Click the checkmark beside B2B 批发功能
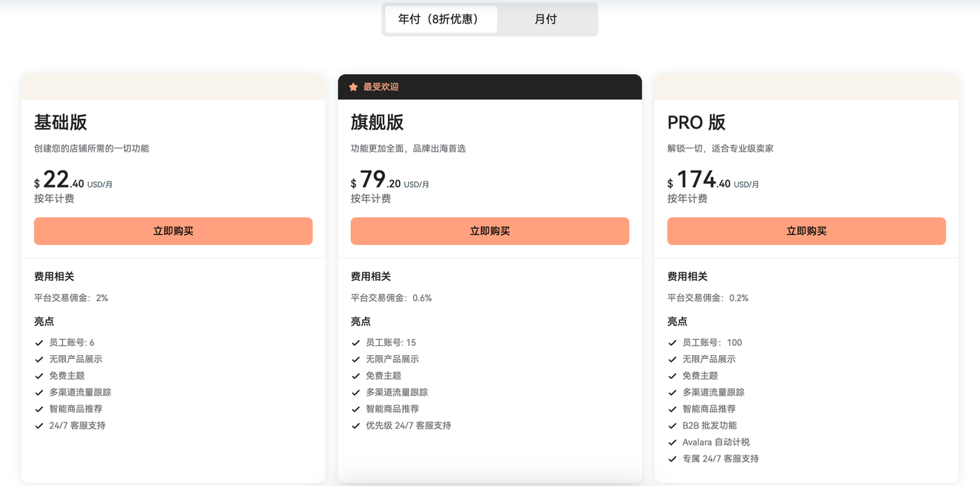Screen dimensions: 980x486 click(x=672, y=426)
